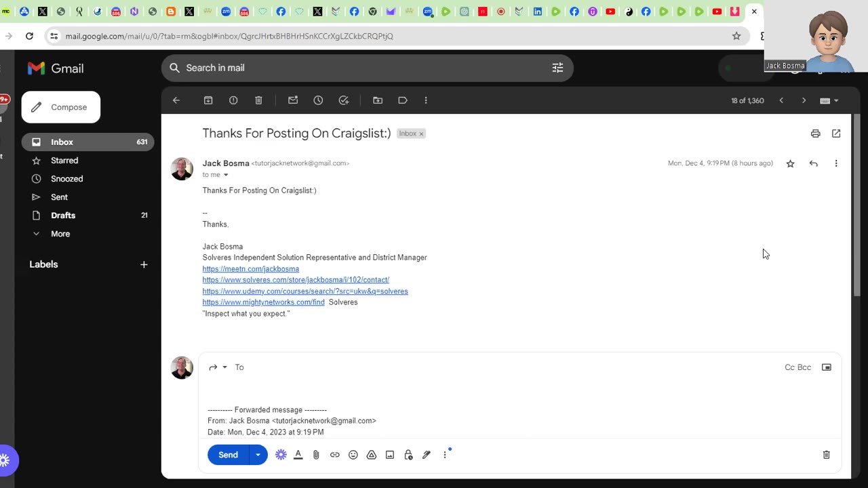Attach files with the paperclip icon
This screenshot has width=868, height=488.
tap(316, 455)
